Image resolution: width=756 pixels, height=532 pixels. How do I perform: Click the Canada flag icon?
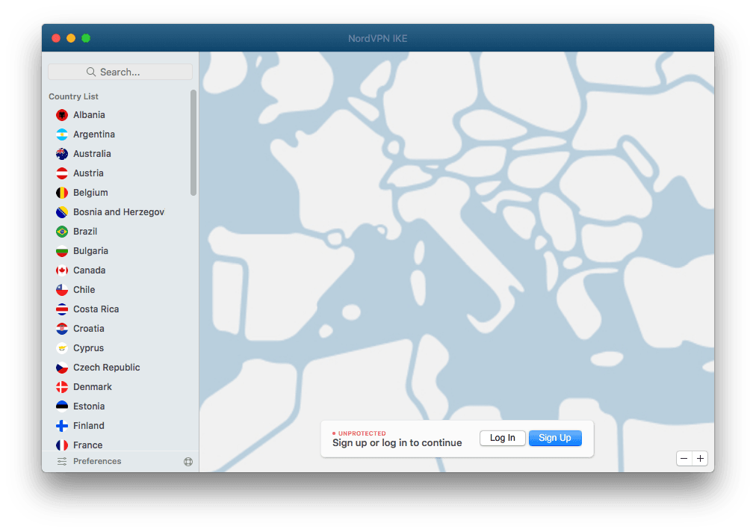click(62, 270)
